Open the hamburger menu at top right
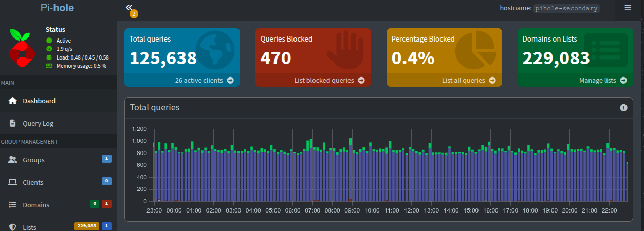Screen dimensions: 644x231 [627, 8]
